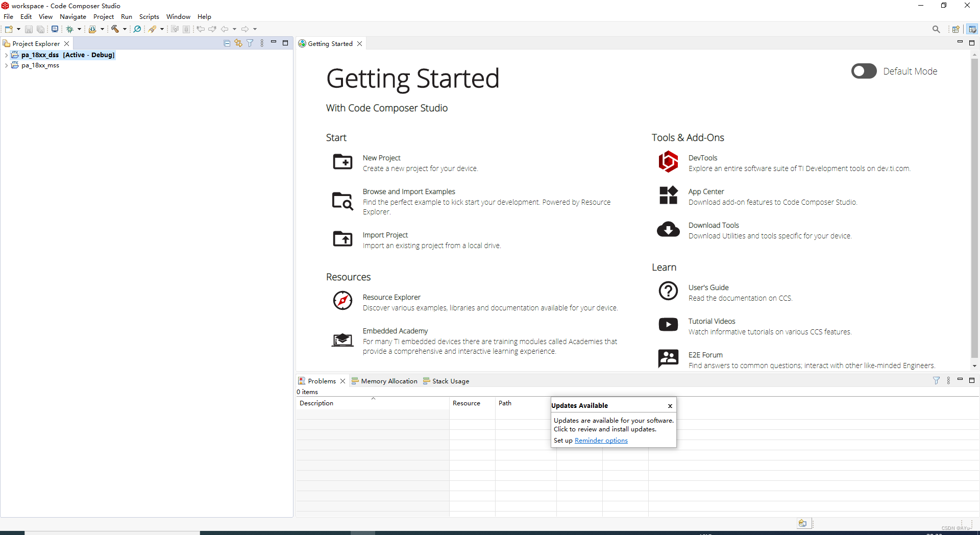Open the flashlight tool dropdown arrow
The image size is (980, 535).
point(162,29)
